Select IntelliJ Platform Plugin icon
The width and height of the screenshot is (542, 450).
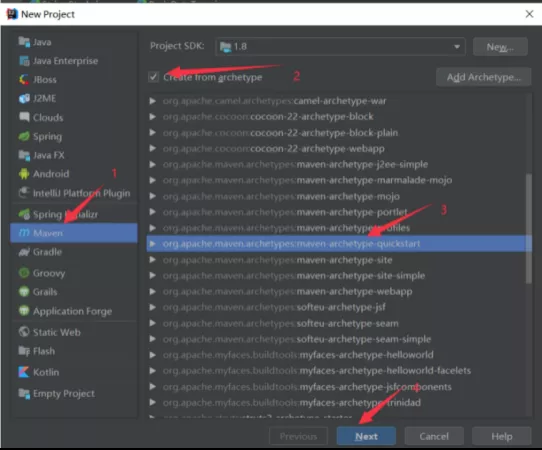tap(24, 193)
